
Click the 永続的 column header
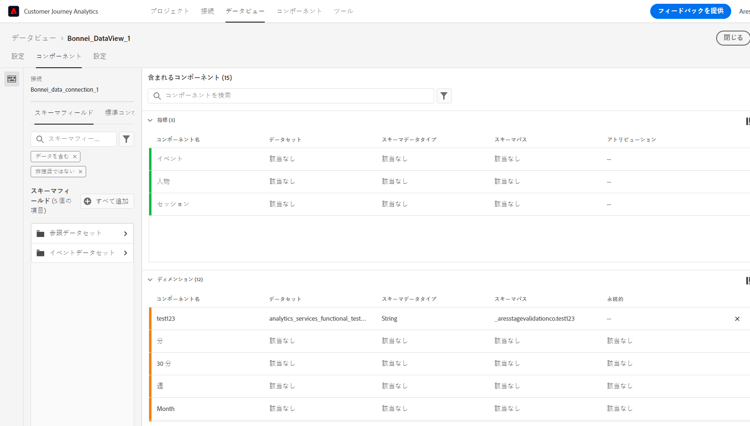(x=615, y=299)
